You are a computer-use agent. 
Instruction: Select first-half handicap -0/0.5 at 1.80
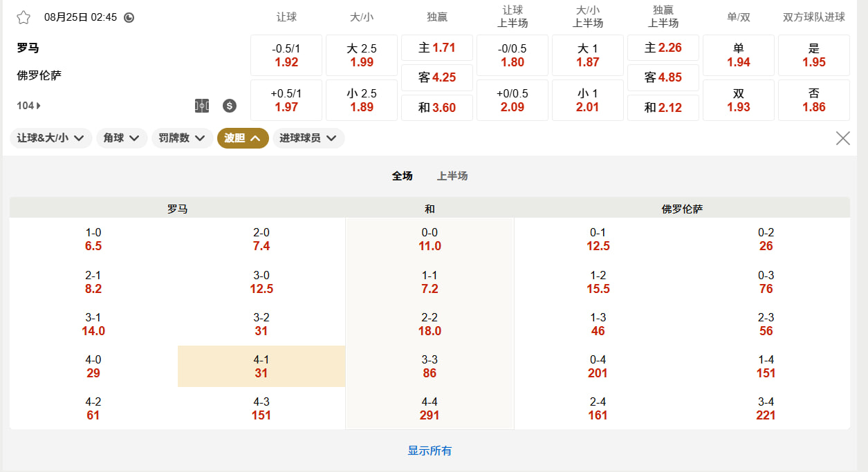[x=513, y=55]
